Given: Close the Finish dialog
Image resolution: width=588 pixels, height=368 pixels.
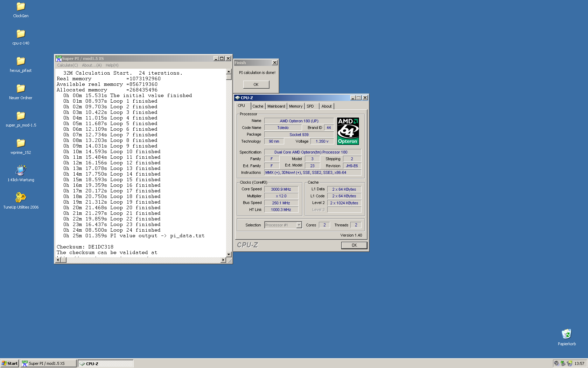Looking at the screenshot, I should (x=275, y=63).
